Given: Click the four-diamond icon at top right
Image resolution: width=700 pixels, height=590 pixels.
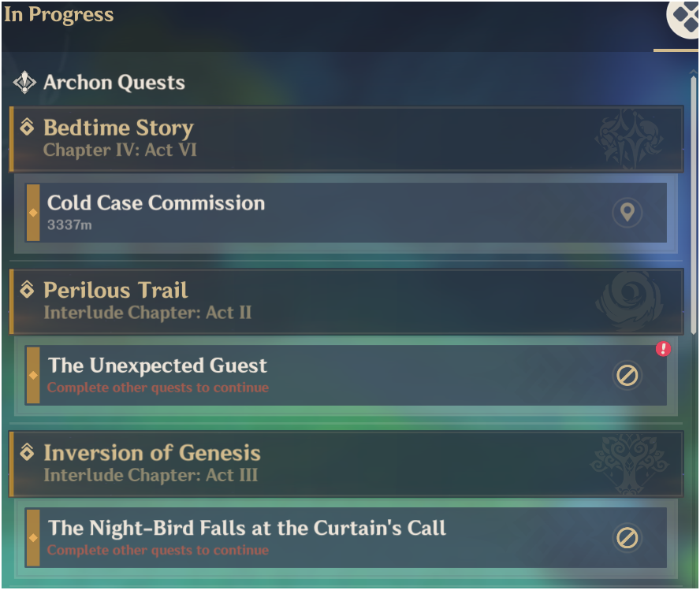Looking at the screenshot, I should pos(683,18).
